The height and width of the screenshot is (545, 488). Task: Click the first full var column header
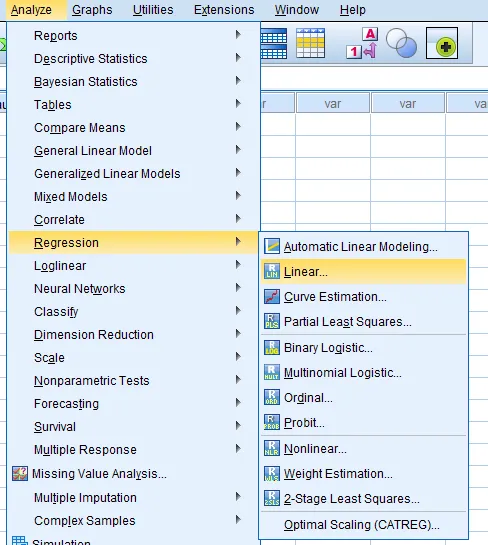(333, 103)
